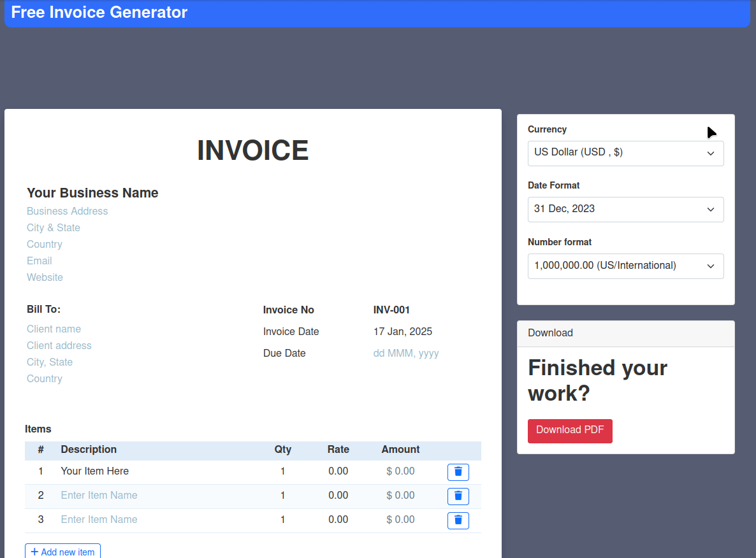Open the Currency dropdown

coord(625,153)
